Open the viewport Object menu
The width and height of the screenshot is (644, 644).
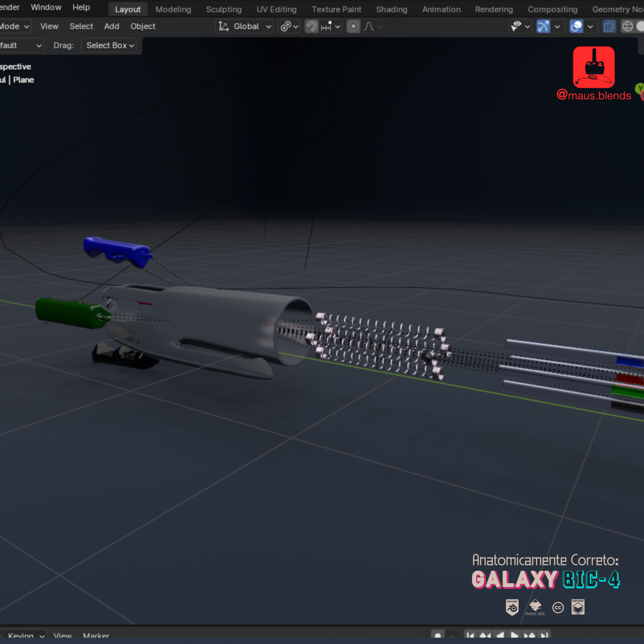143,26
